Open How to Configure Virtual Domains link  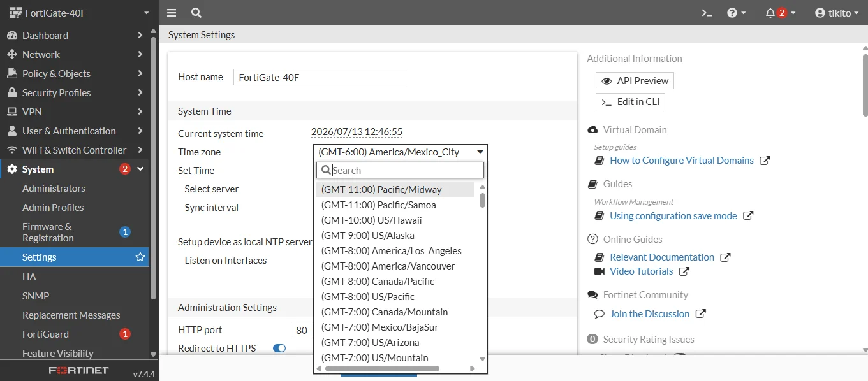682,161
